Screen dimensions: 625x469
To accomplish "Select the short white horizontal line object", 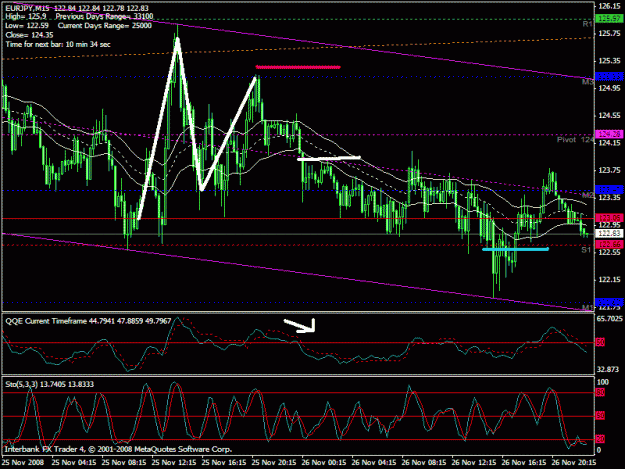I will [329, 158].
